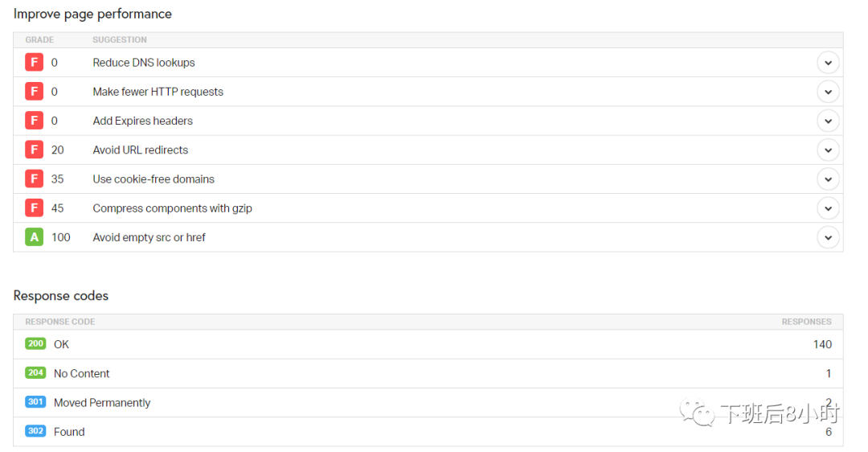The height and width of the screenshot is (452, 868).
Task: Click the blue 302 Found badge
Action: pos(35,431)
